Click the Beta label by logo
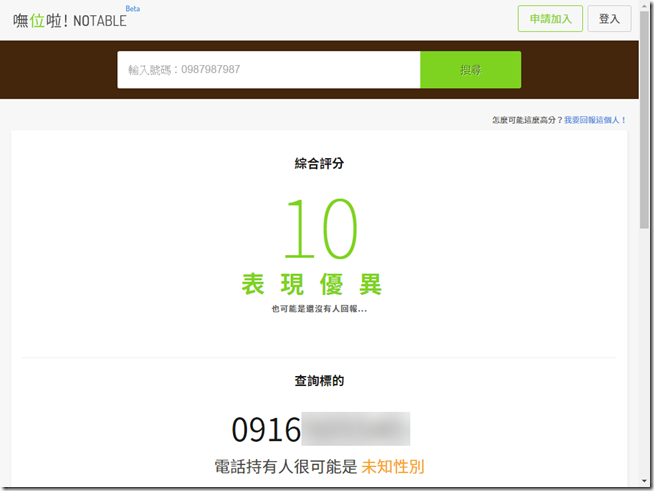This screenshot has height=491, width=654. (133, 8)
